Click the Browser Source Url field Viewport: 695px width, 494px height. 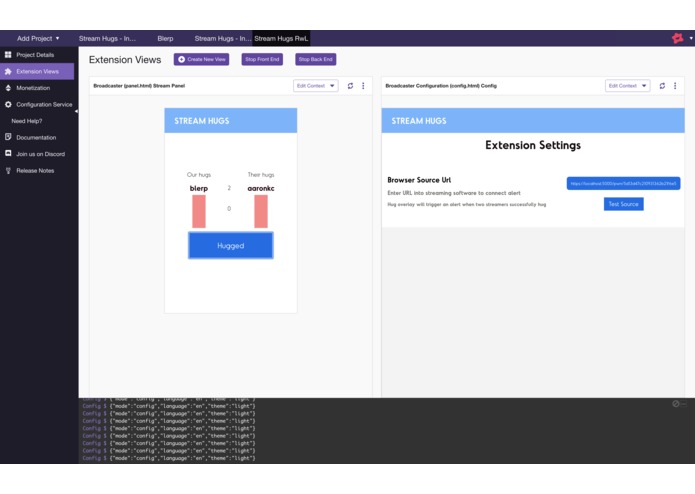click(x=623, y=183)
